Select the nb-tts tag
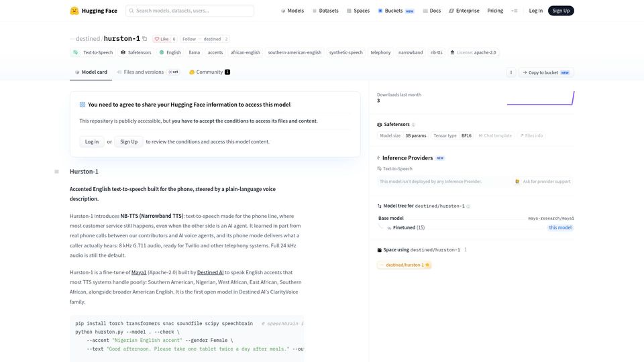The height and width of the screenshot is (362, 644). click(436, 52)
